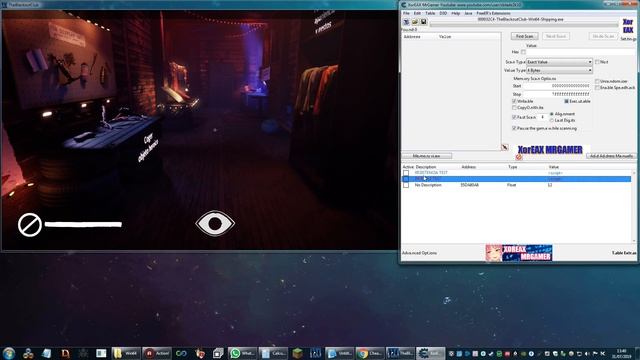Toggle the Not checkbox beside Scan Type

(597, 62)
